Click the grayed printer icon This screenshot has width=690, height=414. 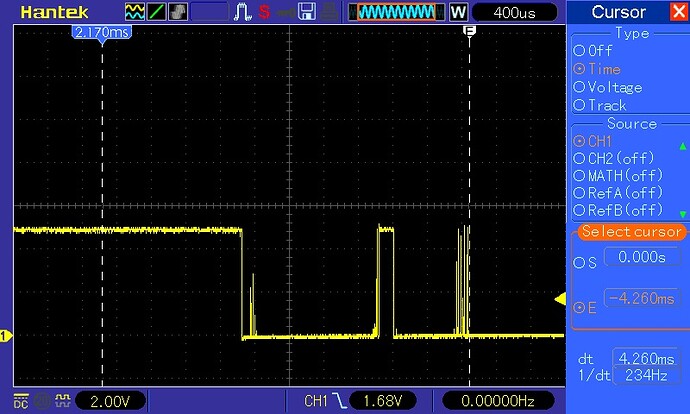click(329, 12)
